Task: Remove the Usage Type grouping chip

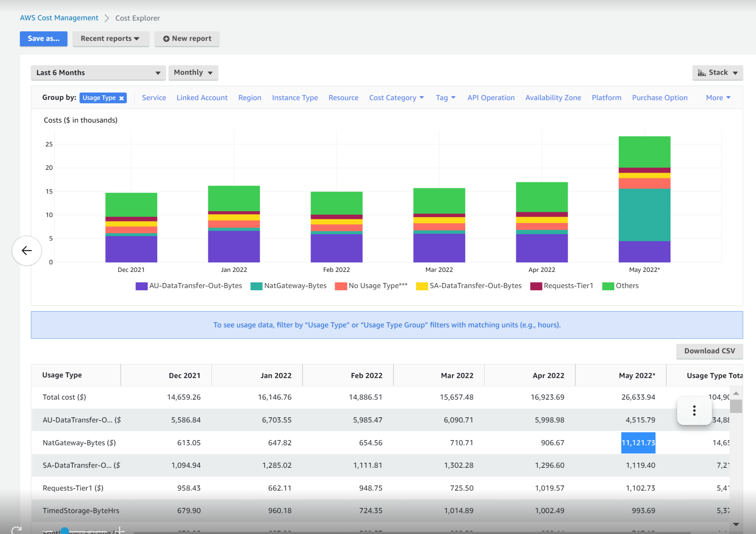Action: [121, 98]
